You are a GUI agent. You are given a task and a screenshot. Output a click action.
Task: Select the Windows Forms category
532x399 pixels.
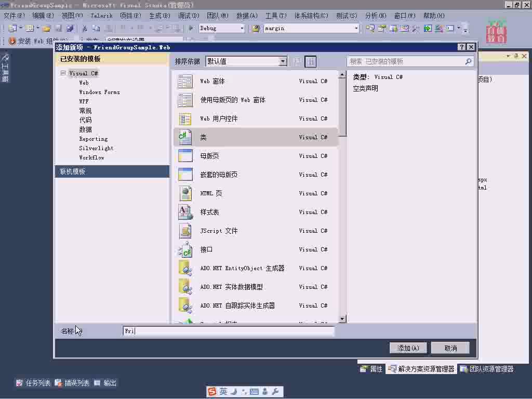tap(99, 92)
